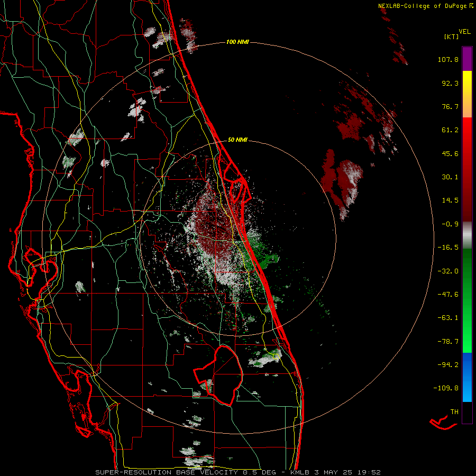Click the 50 NMI range ring label

237,140
